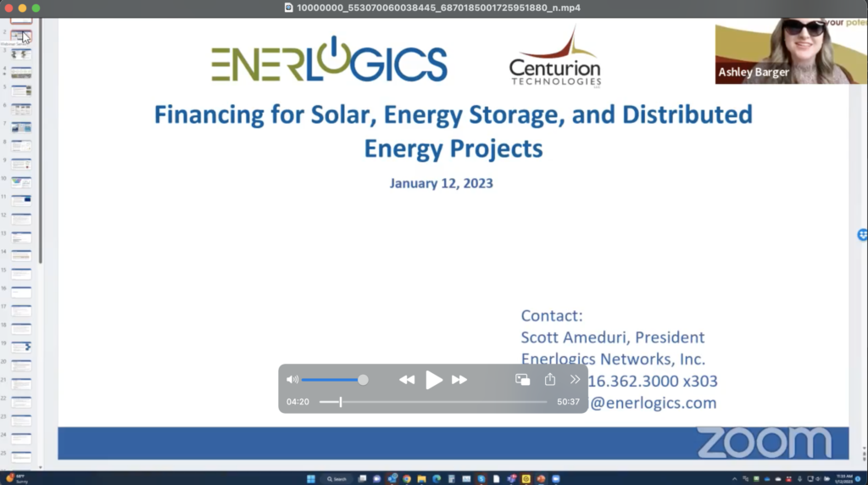Image resolution: width=868 pixels, height=485 pixels.
Task: Select slide 24 thumbnail
Action: click(x=21, y=438)
